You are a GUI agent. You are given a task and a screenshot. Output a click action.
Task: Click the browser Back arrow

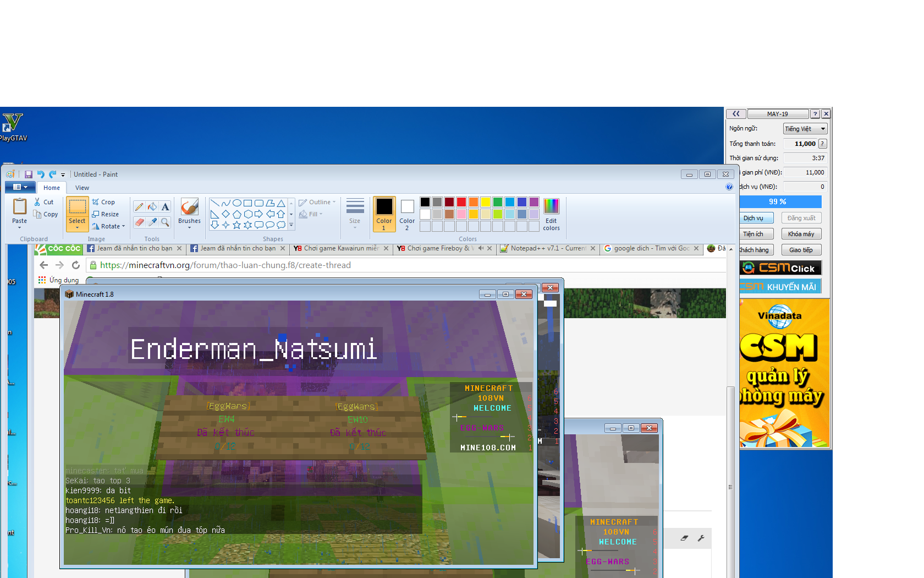click(44, 265)
